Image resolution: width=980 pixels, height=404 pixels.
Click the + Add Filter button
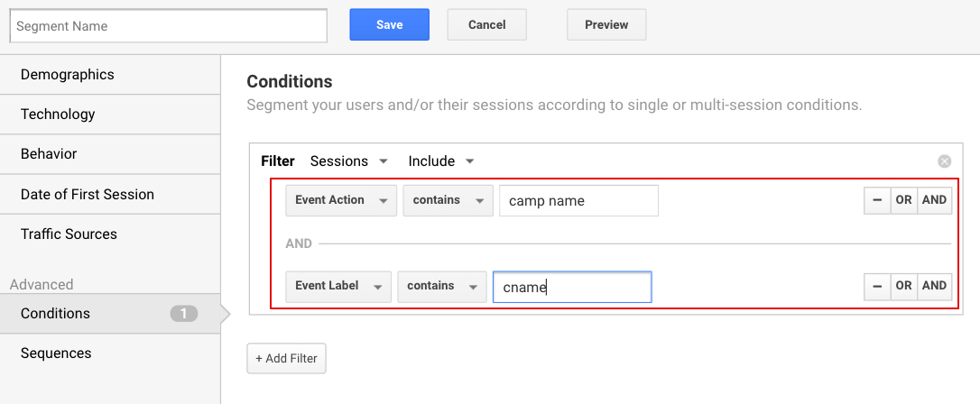coord(286,358)
